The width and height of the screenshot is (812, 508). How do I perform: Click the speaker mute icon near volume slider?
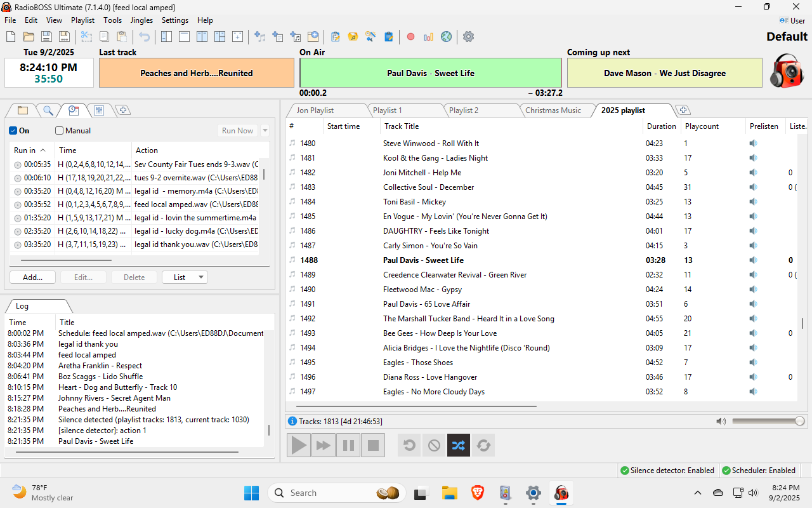tap(721, 421)
